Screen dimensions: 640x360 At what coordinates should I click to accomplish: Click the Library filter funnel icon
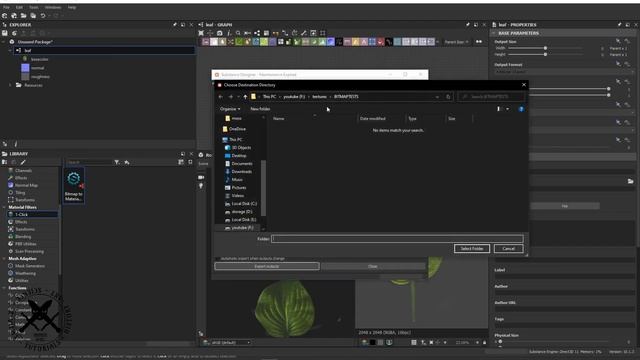click(x=117, y=162)
